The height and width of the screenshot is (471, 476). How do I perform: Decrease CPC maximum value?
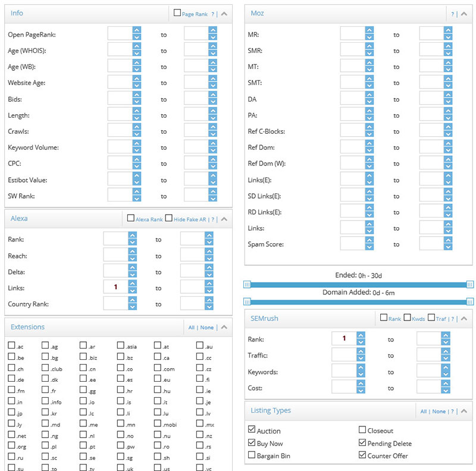click(x=213, y=166)
